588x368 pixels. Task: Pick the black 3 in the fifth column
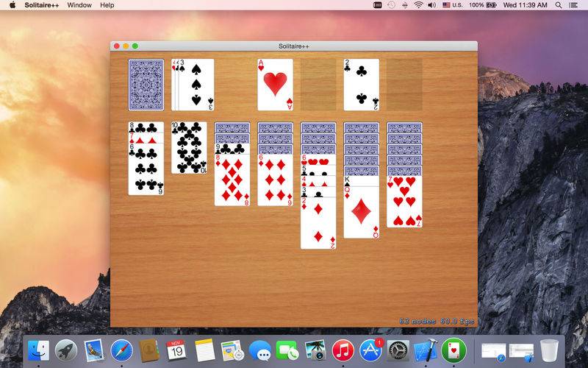click(318, 192)
